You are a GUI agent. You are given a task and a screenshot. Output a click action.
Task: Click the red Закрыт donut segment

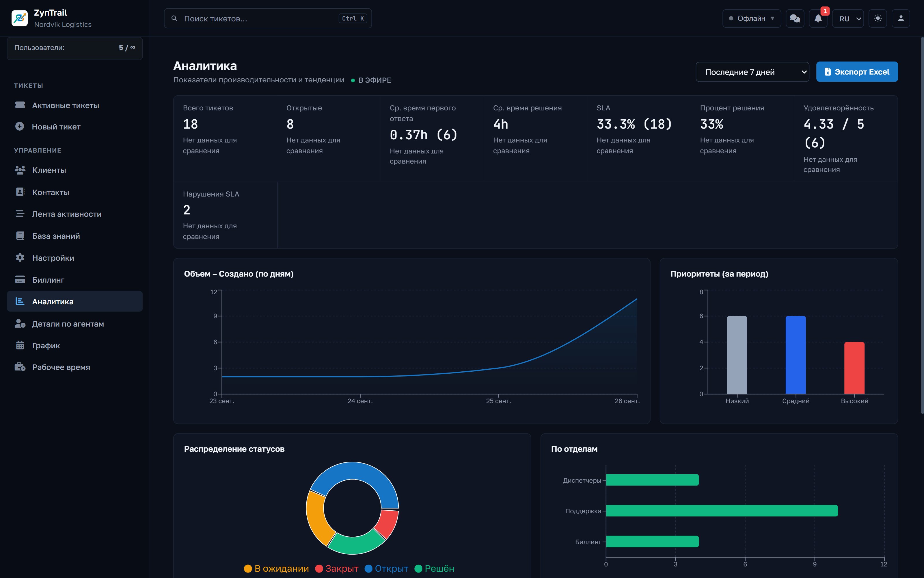[x=388, y=524]
